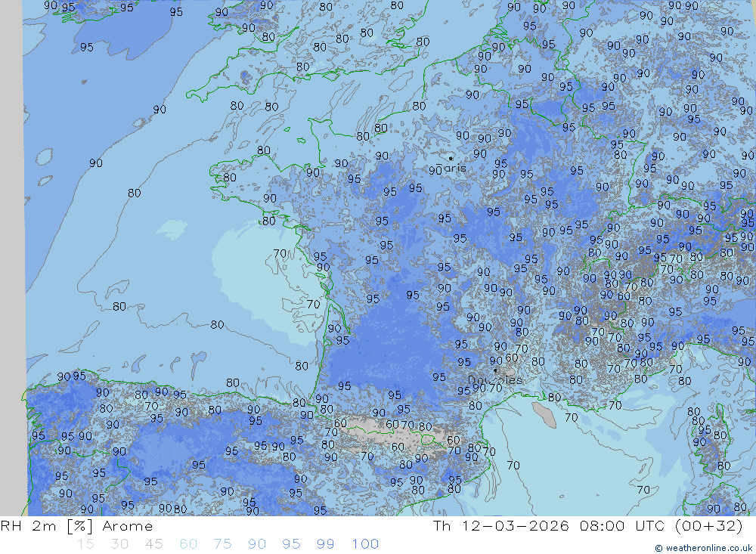This screenshot has width=756, height=554.
Task: Click the legend value 45
Action: point(153,544)
